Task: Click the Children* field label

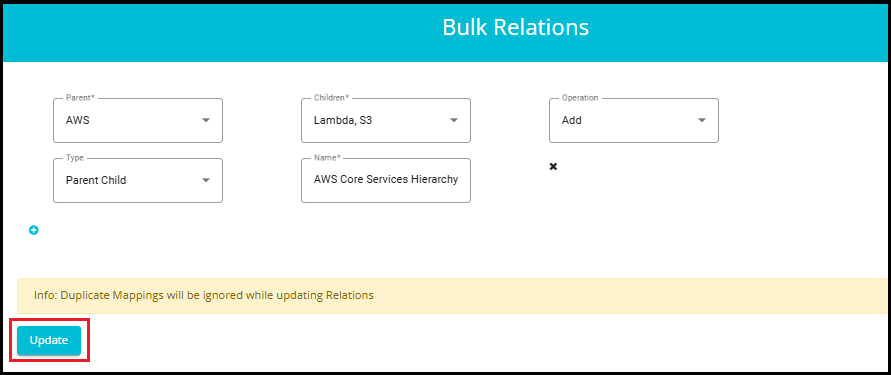Action: (331, 98)
